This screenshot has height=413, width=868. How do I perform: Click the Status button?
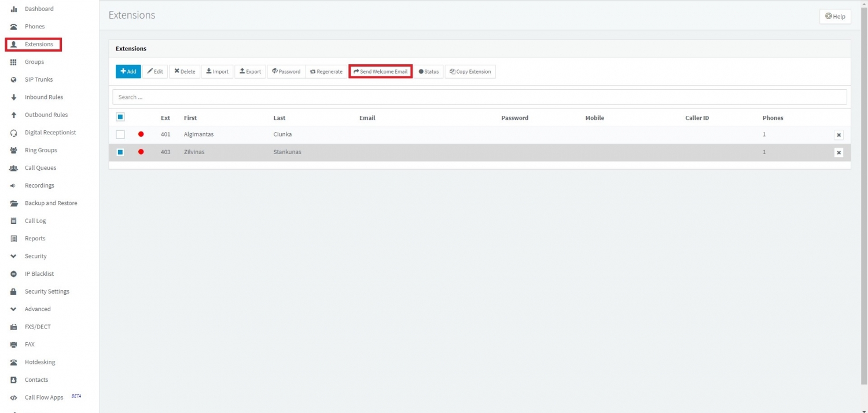pyautogui.click(x=429, y=72)
